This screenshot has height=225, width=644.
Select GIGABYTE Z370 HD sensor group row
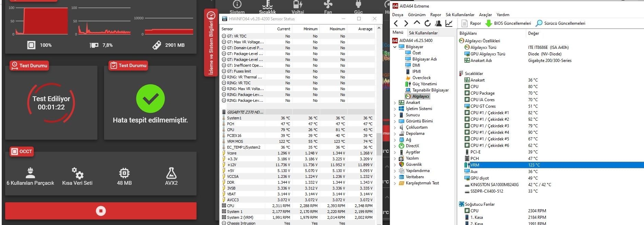(x=297, y=112)
